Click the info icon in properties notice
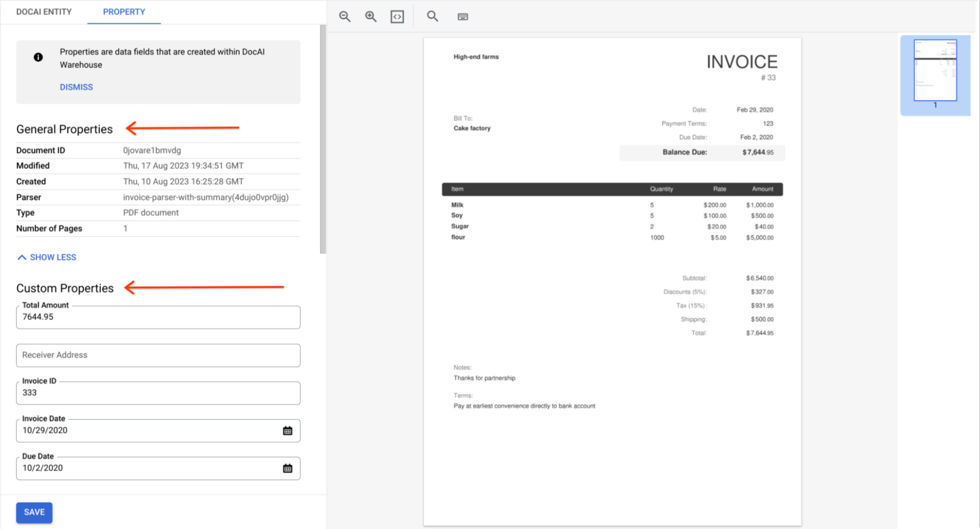The height and width of the screenshot is (529, 980). 38,57
